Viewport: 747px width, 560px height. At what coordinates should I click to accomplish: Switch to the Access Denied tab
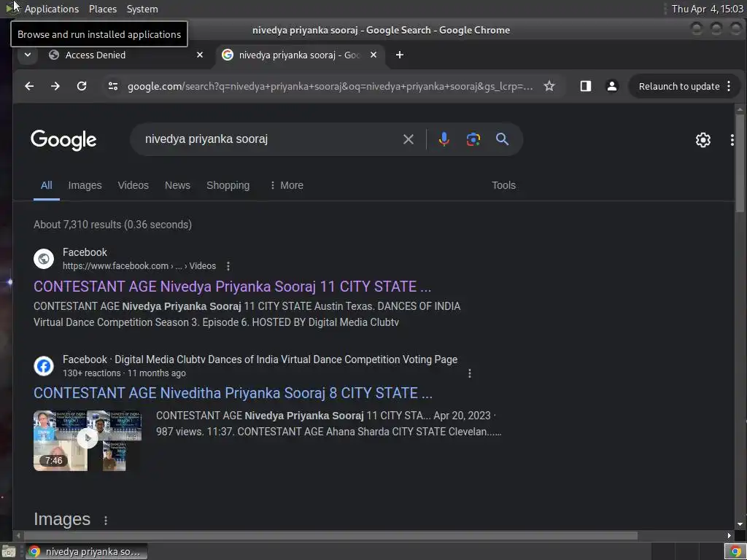[x=125, y=55]
